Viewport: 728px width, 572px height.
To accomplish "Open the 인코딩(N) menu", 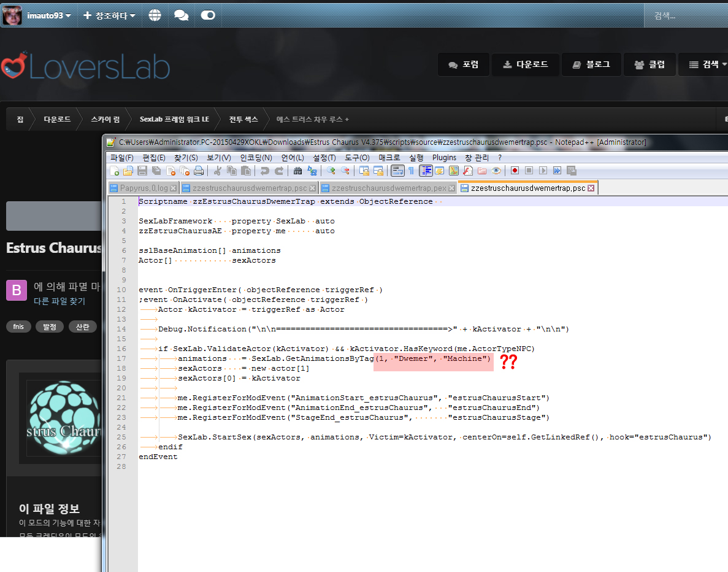I will click(x=256, y=158).
